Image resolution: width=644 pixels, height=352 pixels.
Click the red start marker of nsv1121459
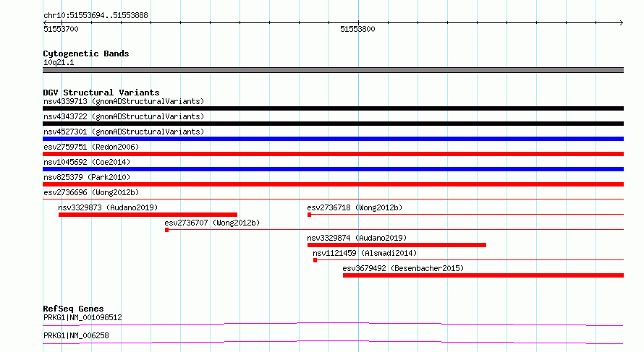(x=315, y=260)
